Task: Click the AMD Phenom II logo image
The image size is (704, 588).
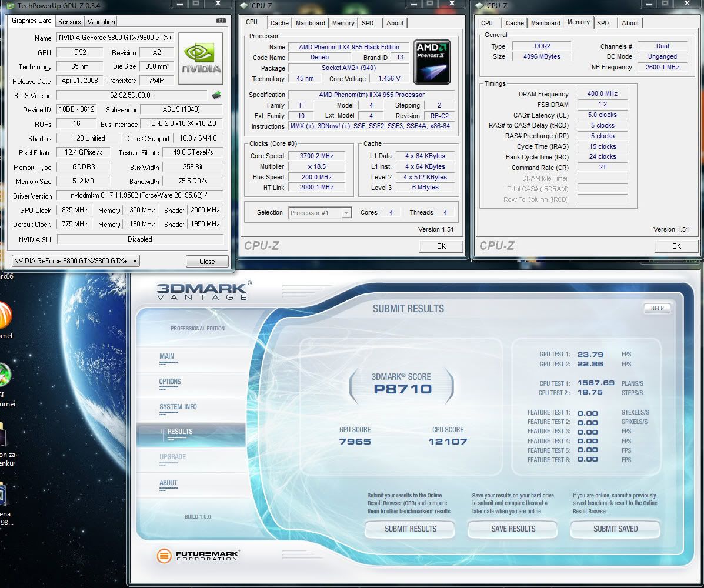Action: pos(432,62)
